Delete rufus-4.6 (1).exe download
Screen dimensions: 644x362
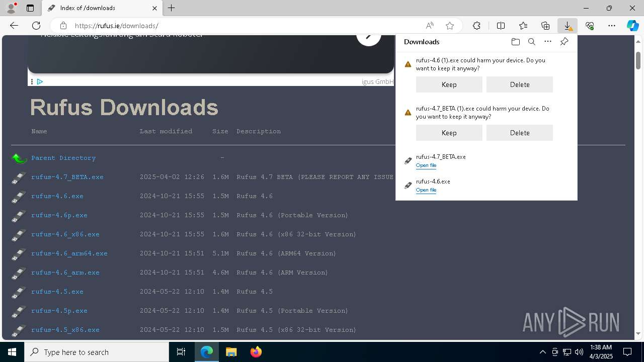click(x=520, y=84)
